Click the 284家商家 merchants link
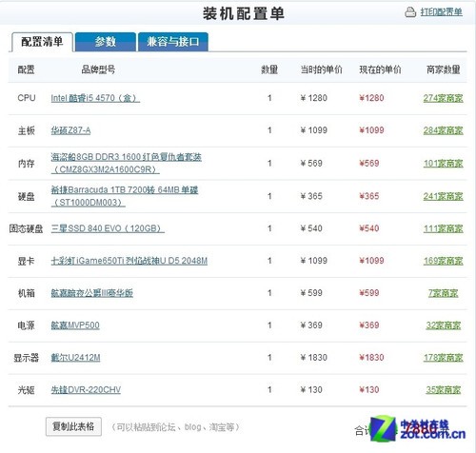Viewport: 476px width, 453px height. (x=443, y=130)
